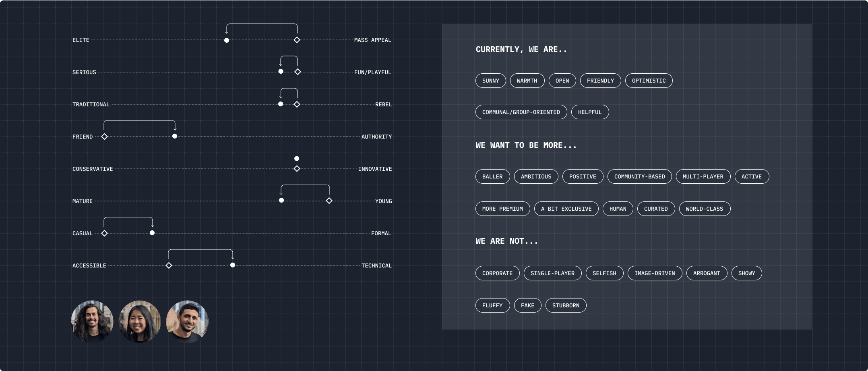The height and width of the screenshot is (371, 868).
Task: Click the circle marker on Friend–Authority scale
Action: point(175,136)
